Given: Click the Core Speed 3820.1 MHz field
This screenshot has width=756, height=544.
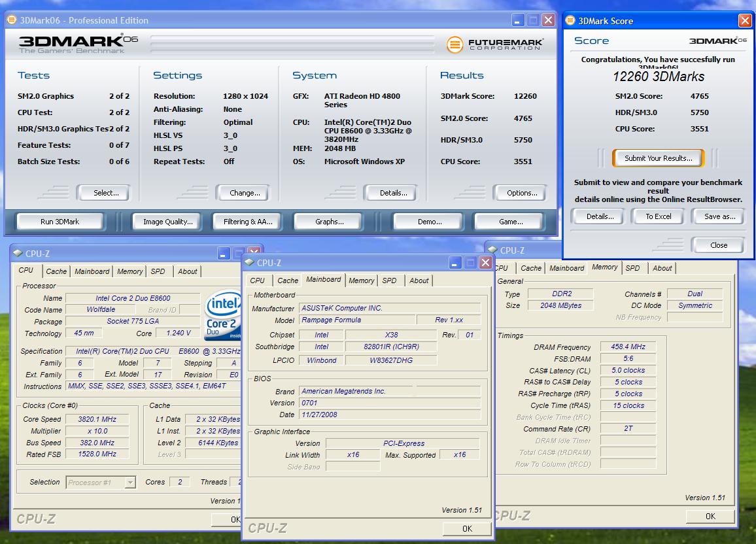Looking at the screenshot, I should pos(97,419).
